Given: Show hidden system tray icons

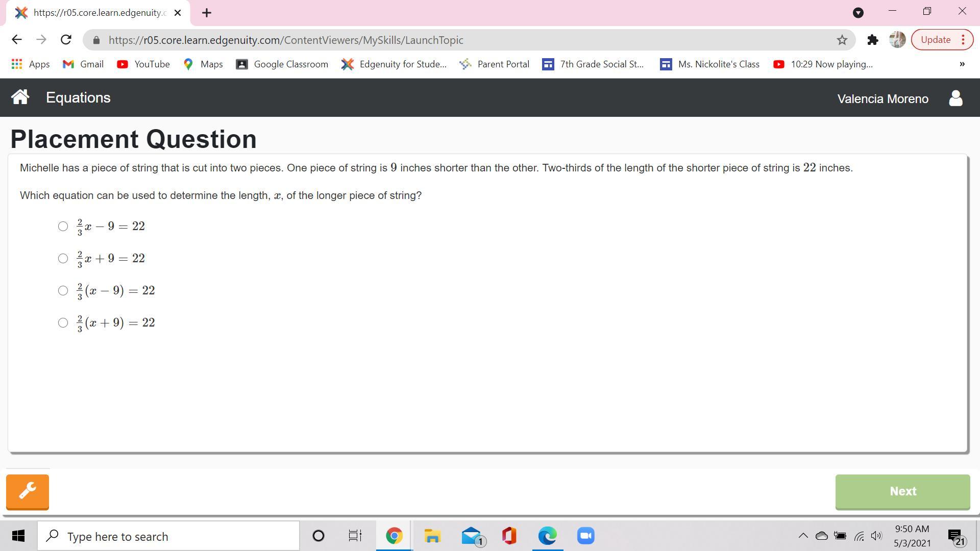Looking at the screenshot, I should click(802, 536).
